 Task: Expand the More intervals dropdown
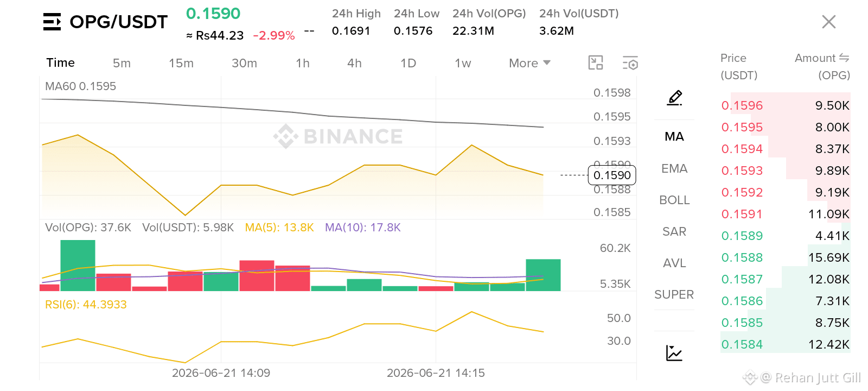(x=530, y=63)
